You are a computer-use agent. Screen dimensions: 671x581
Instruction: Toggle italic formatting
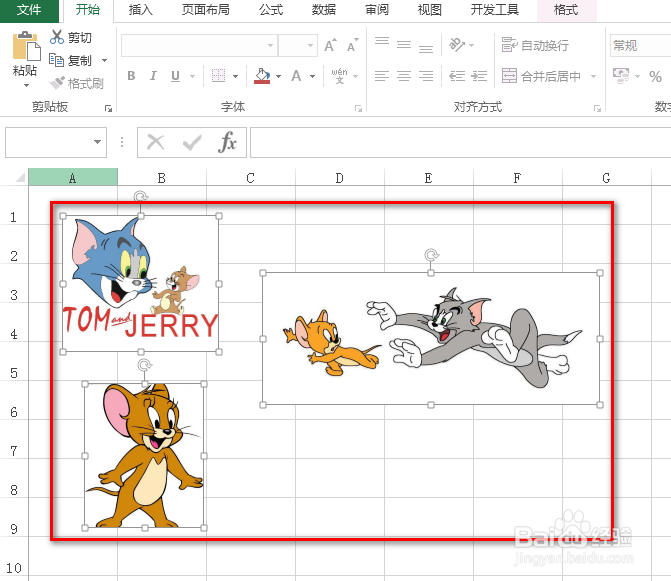click(x=153, y=76)
